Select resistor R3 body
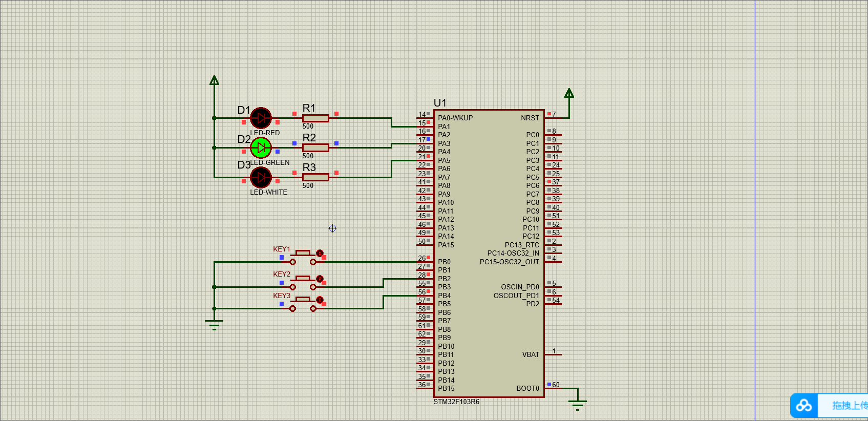The image size is (868, 421). click(315, 177)
